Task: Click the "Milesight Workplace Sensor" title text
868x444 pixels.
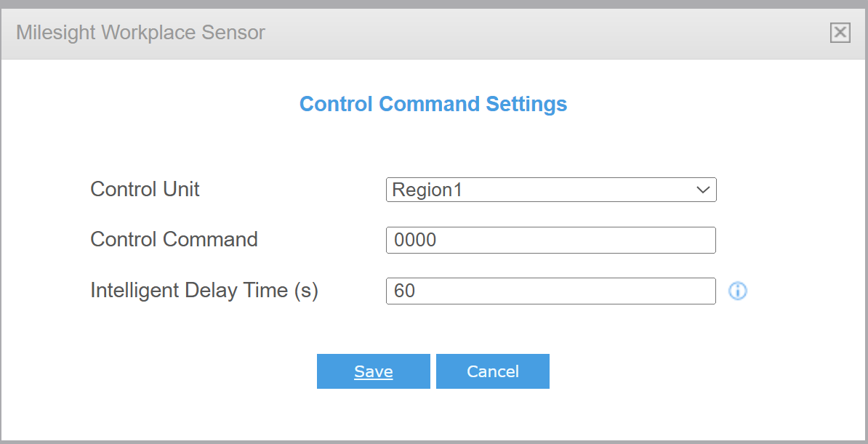Action: pos(140,32)
